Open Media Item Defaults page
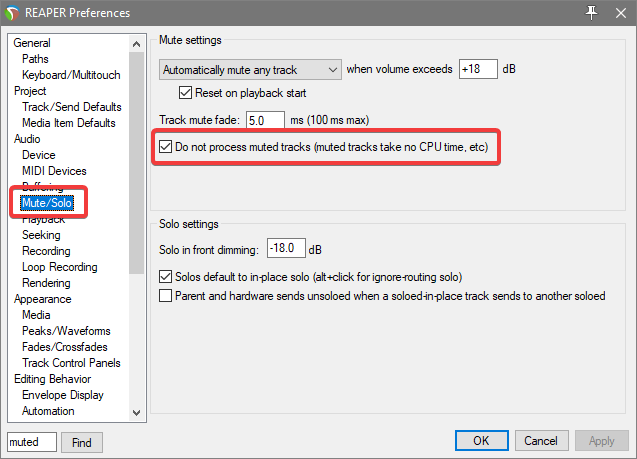This screenshot has width=637, height=459. point(69,123)
